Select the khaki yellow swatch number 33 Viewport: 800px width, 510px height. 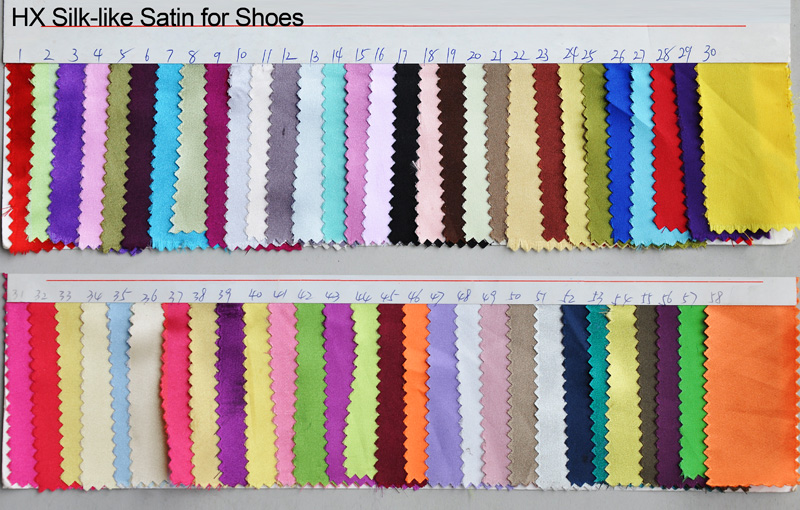tap(69, 394)
